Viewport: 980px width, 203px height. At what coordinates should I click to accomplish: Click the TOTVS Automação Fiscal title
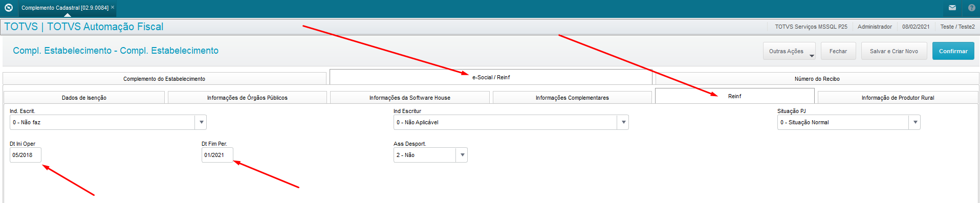(84, 27)
